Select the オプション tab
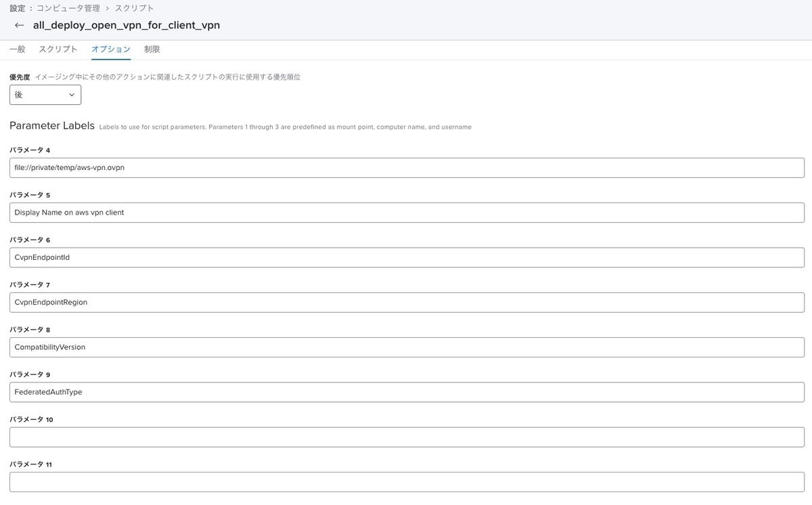The image size is (812, 505). 111,49
